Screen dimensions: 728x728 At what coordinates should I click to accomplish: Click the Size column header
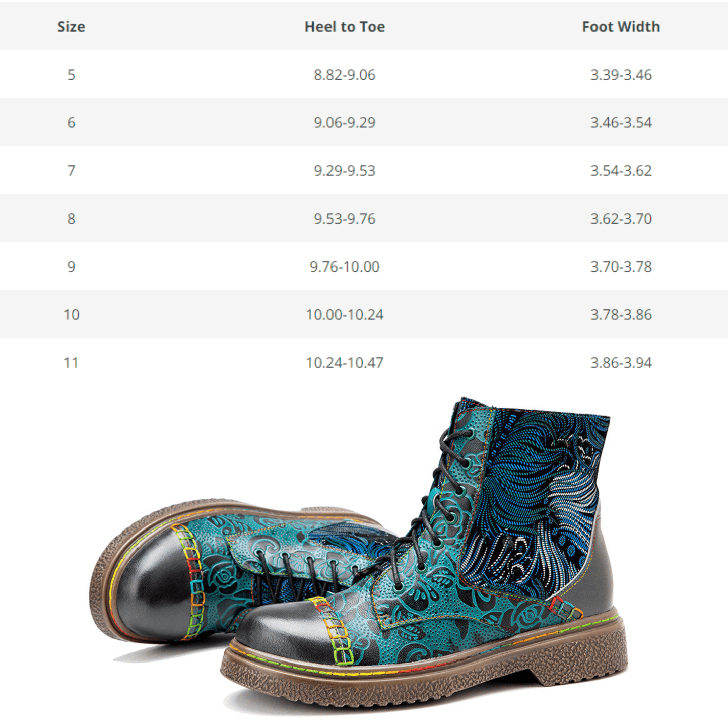[71, 27]
